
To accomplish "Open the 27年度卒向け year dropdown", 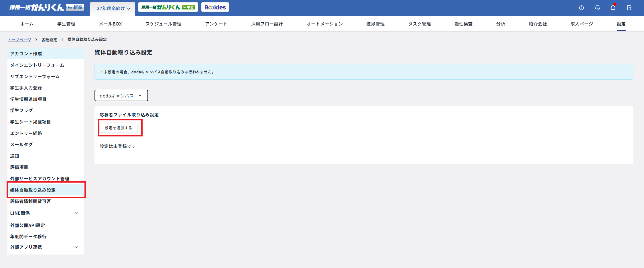I will (x=113, y=9).
